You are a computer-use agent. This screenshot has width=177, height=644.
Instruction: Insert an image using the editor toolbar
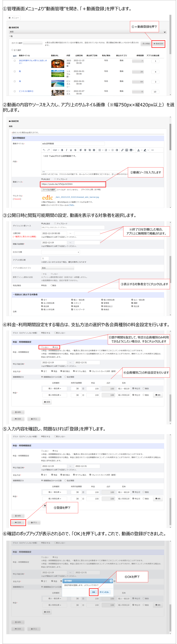click(x=127, y=150)
